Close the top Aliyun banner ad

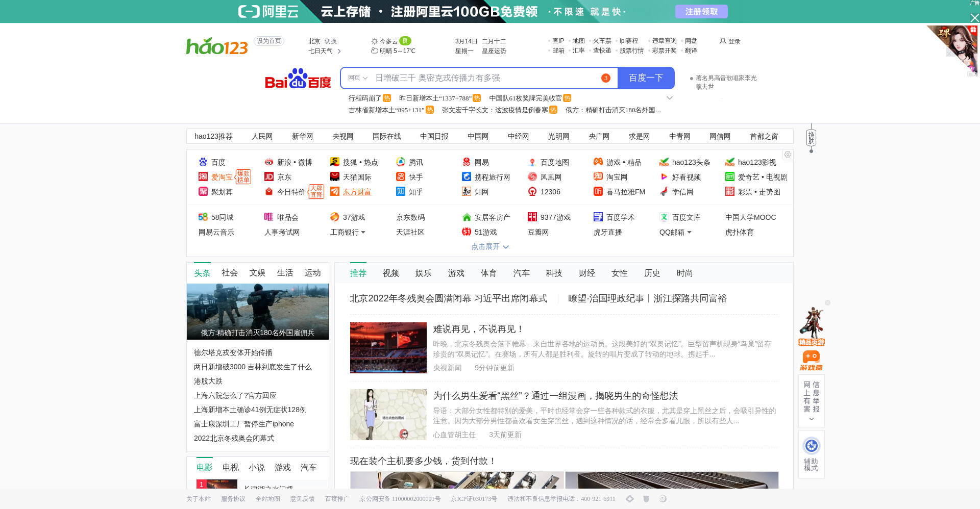tap(974, 18)
